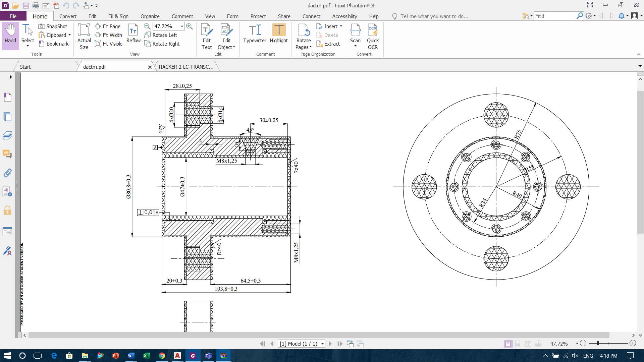Collapse the ribbon with the arrow
This screenshot has height=362, width=644.
click(639, 54)
